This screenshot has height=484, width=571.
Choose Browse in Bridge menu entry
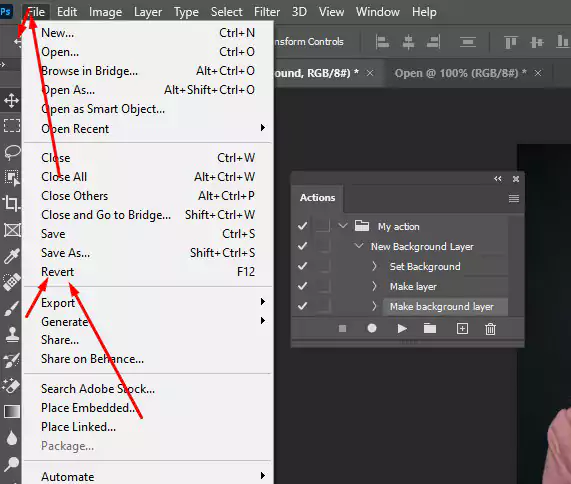148,71
